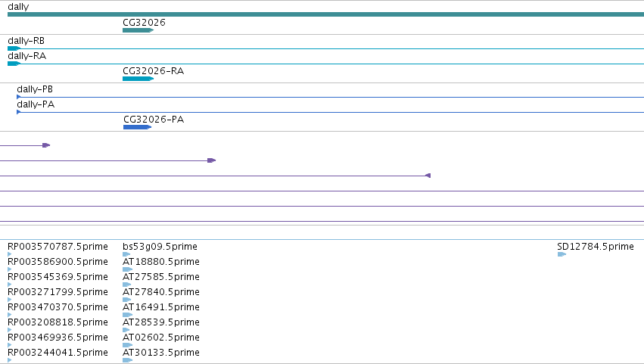Click the SD12784.5prime arrow glyph
The image size is (644, 364).
pos(562,254)
